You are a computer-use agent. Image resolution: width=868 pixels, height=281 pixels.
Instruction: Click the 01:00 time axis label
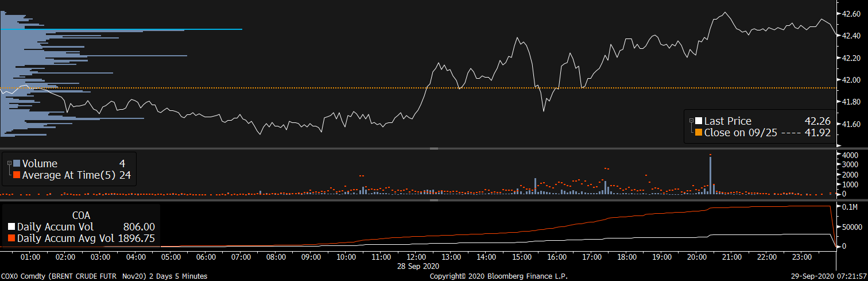coord(30,257)
